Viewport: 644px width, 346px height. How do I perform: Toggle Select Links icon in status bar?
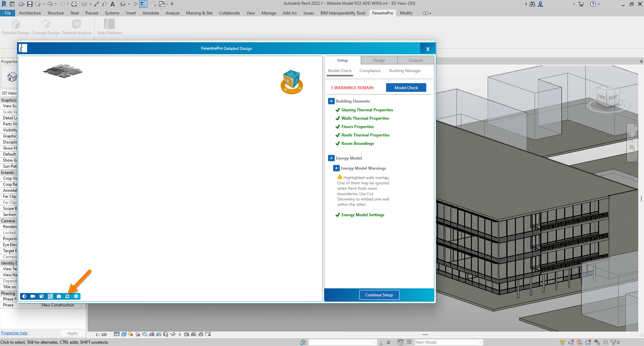[x=562, y=342]
